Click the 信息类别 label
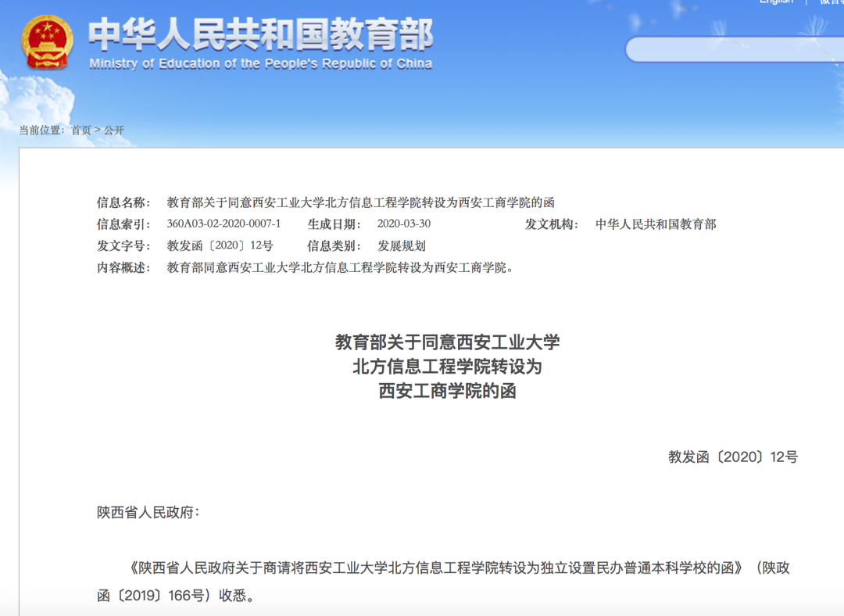Image resolution: width=844 pixels, height=616 pixels. [x=334, y=245]
